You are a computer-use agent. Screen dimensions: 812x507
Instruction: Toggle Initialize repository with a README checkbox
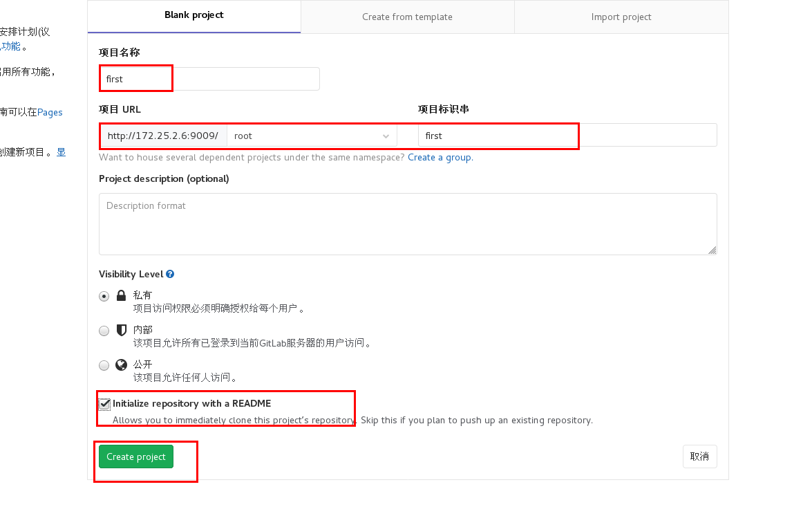[104, 404]
